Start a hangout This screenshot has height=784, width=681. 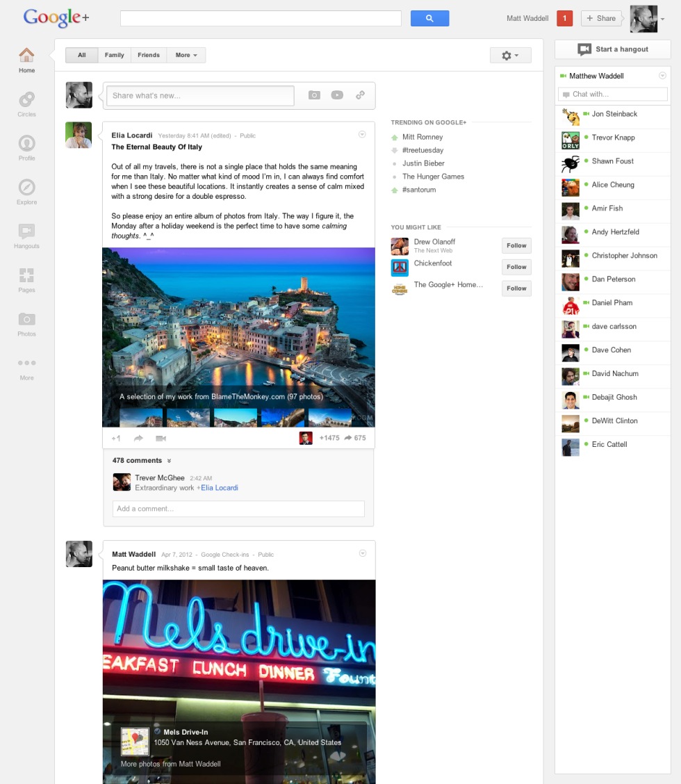tap(612, 49)
